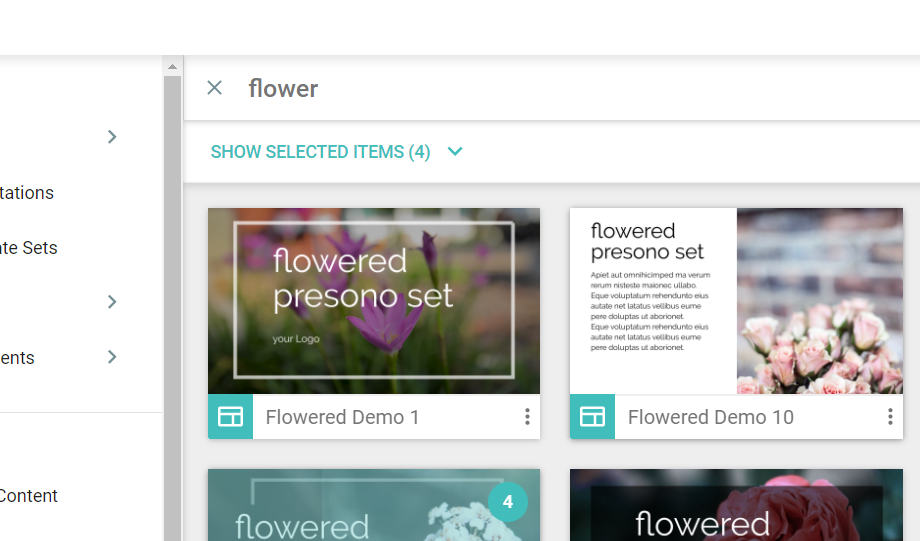Screen dimensions: 920x541
Task: Open more options for Flowered Demo 1
Action: click(527, 417)
